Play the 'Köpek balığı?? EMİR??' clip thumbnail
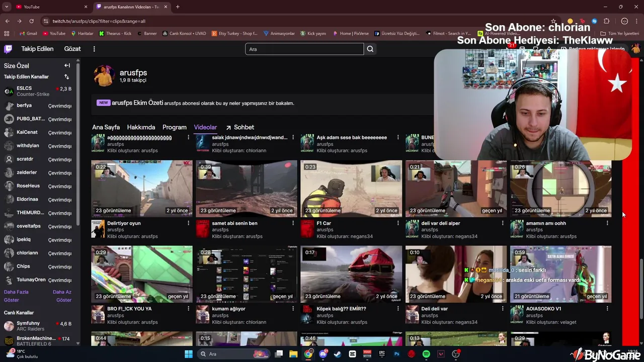This screenshot has height=362, width=644. [351, 274]
